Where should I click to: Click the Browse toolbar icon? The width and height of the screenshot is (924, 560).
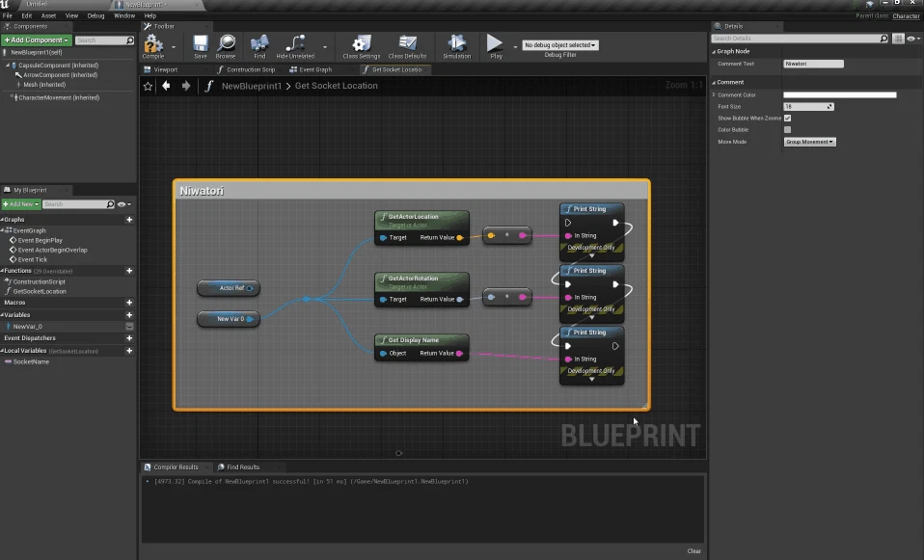[226, 46]
